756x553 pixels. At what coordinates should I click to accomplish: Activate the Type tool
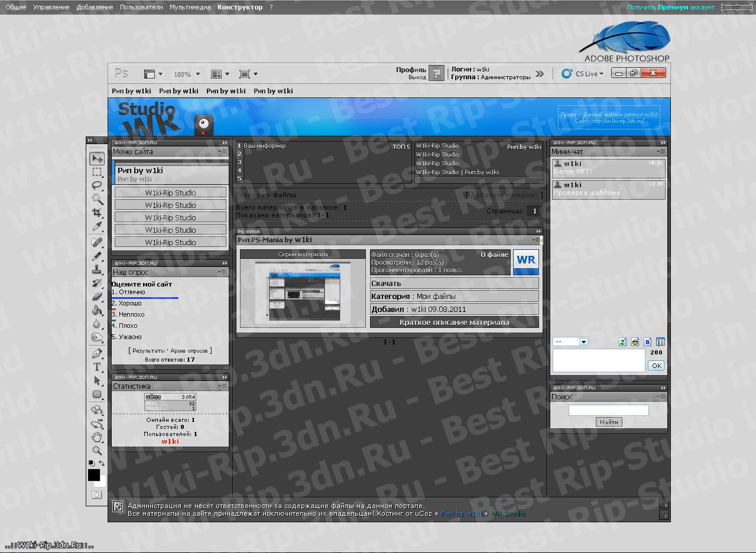(x=97, y=367)
